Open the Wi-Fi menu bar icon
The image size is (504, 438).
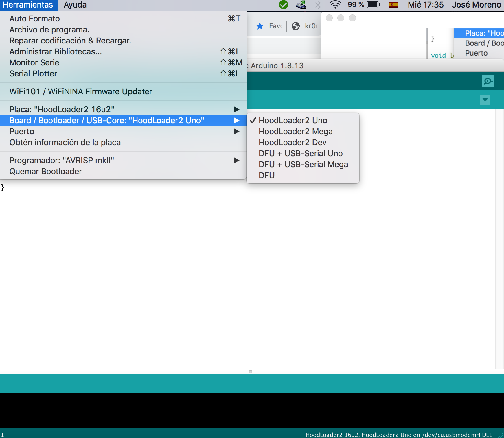(x=335, y=5)
